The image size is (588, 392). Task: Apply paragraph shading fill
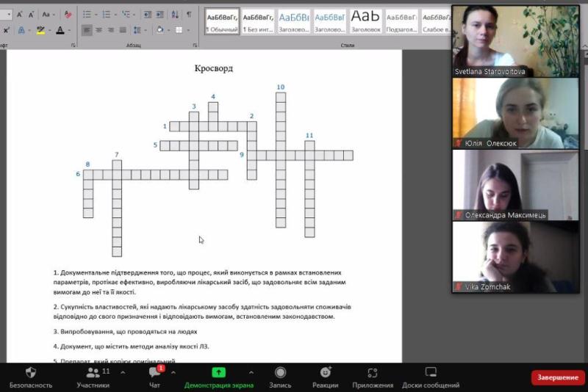pos(160,30)
